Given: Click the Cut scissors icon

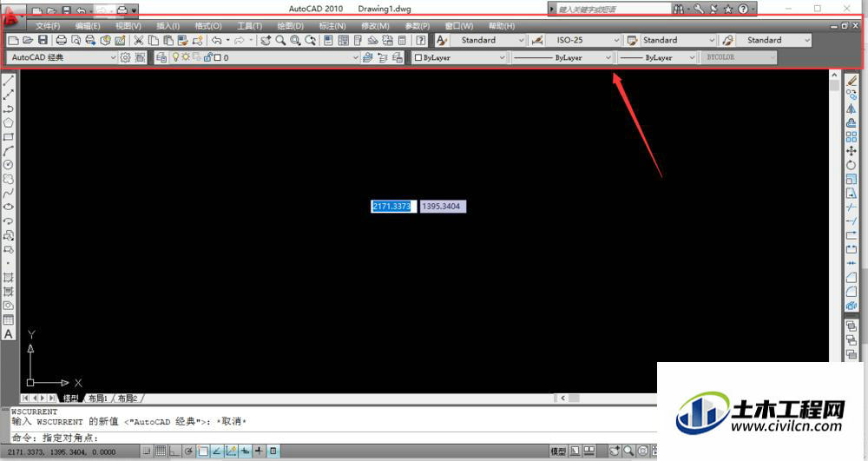Looking at the screenshot, I should click(x=138, y=41).
